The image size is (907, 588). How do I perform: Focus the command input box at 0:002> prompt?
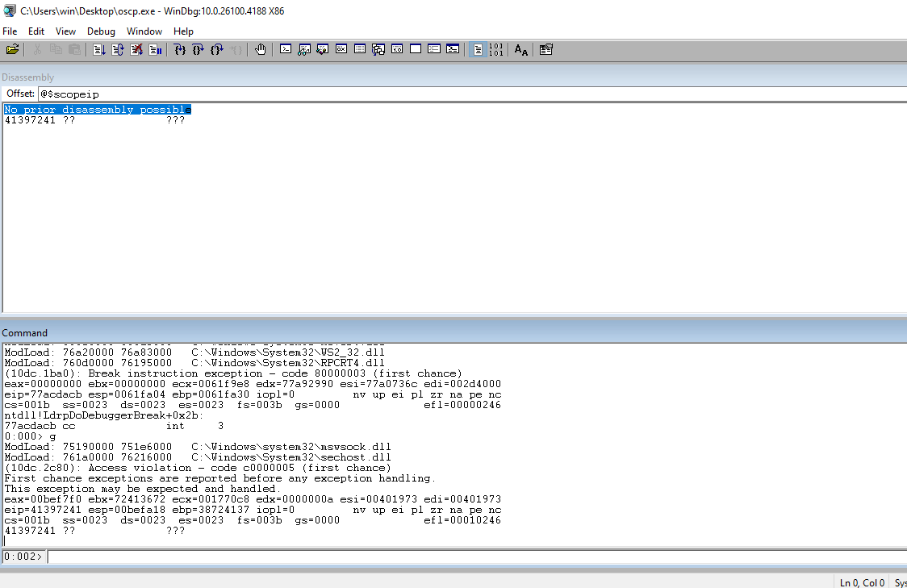pos(476,557)
